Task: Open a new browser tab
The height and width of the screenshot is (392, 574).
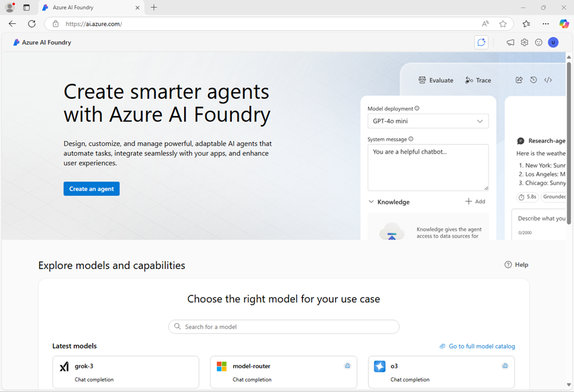Action: 154,7
